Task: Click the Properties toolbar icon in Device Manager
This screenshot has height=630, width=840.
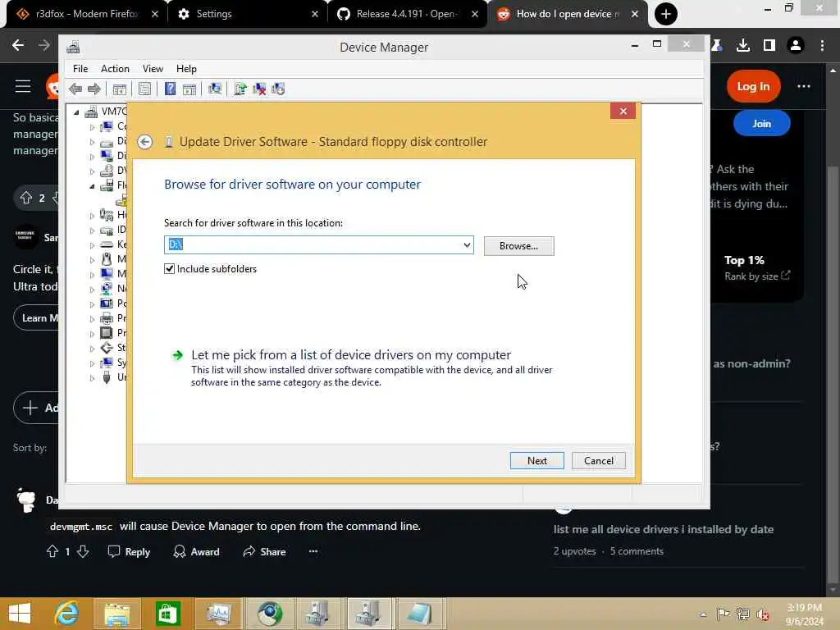Action: 144,89
